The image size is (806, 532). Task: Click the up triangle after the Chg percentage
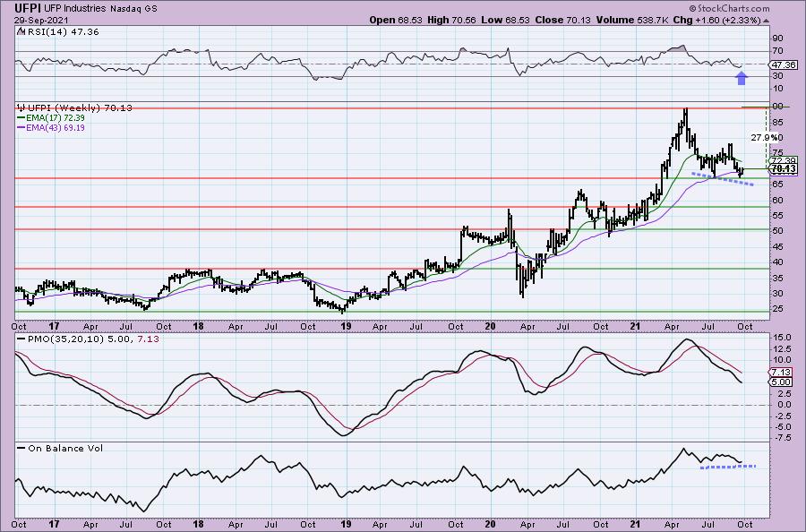tap(767, 21)
